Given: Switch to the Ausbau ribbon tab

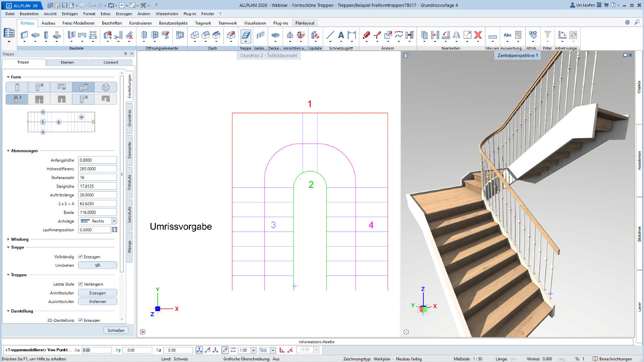Looking at the screenshot, I should coord(48,23).
